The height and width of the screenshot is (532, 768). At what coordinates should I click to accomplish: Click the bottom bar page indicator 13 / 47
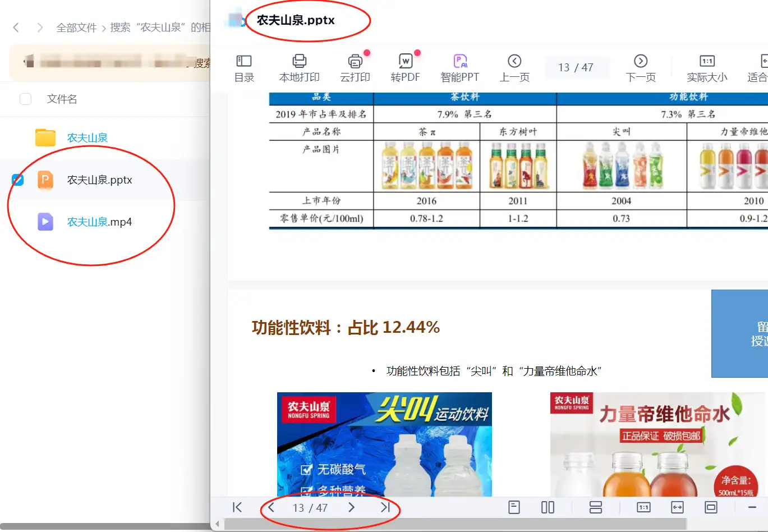(310, 508)
